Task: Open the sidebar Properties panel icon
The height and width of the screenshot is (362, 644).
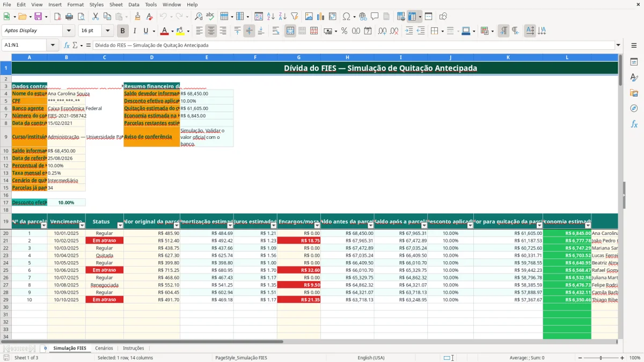Action: point(634,62)
